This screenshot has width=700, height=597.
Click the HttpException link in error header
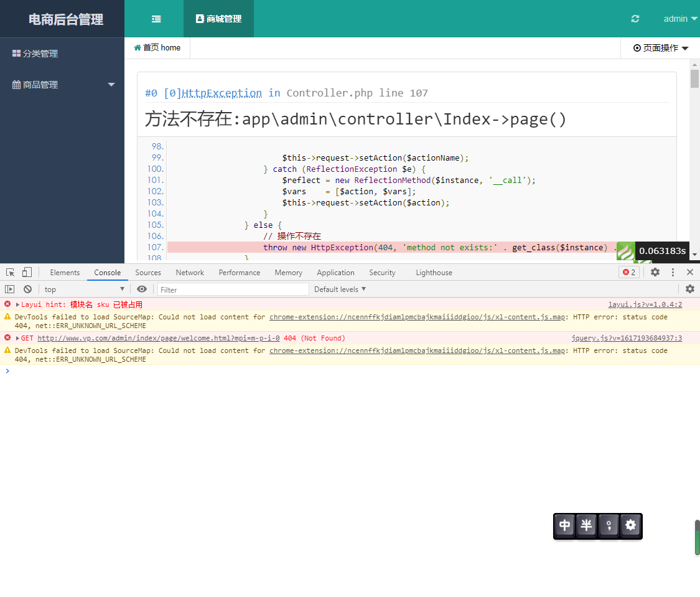[222, 93]
